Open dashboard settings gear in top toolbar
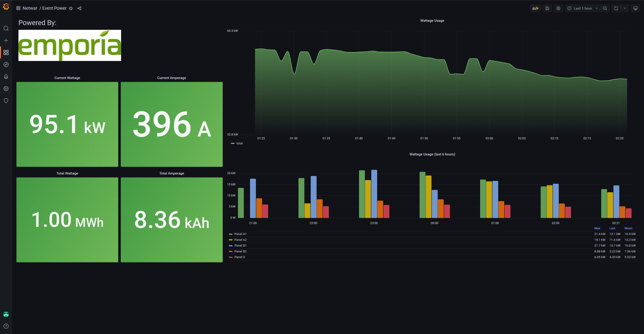644x334 pixels. (x=558, y=8)
